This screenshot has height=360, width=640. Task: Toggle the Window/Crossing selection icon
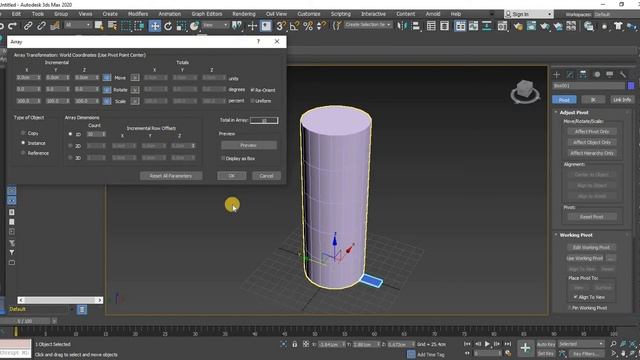pos(139,26)
